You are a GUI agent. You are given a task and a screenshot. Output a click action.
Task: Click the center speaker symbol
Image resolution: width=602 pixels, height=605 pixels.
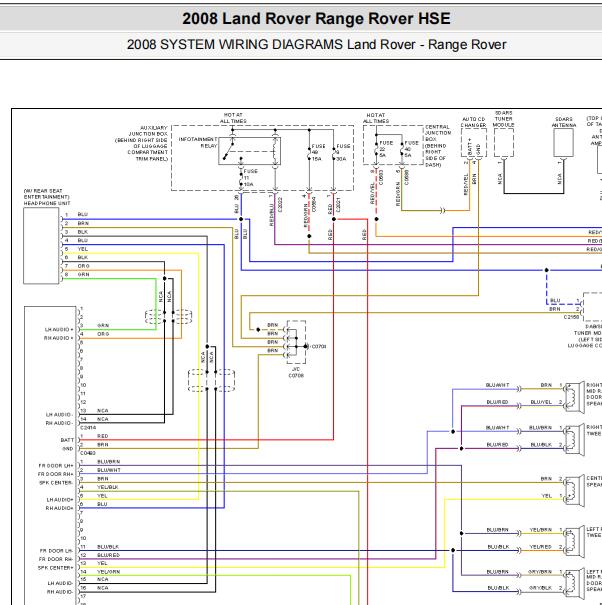574,491
